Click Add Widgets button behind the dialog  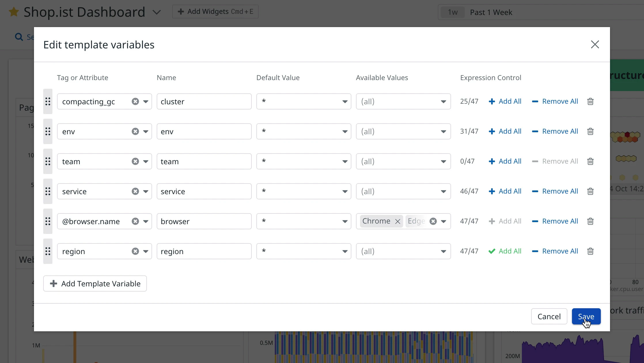click(x=215, y=12)
